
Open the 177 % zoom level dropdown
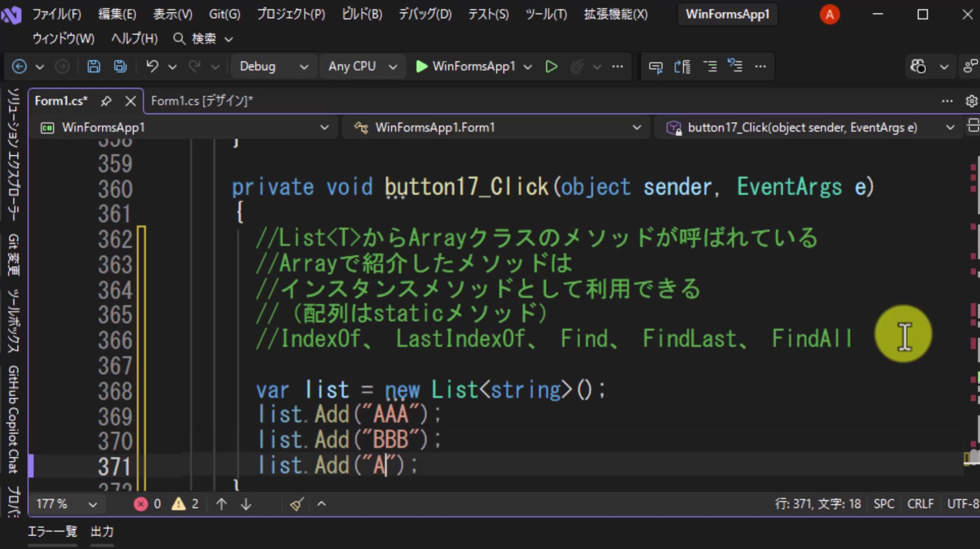pos(66,504)
